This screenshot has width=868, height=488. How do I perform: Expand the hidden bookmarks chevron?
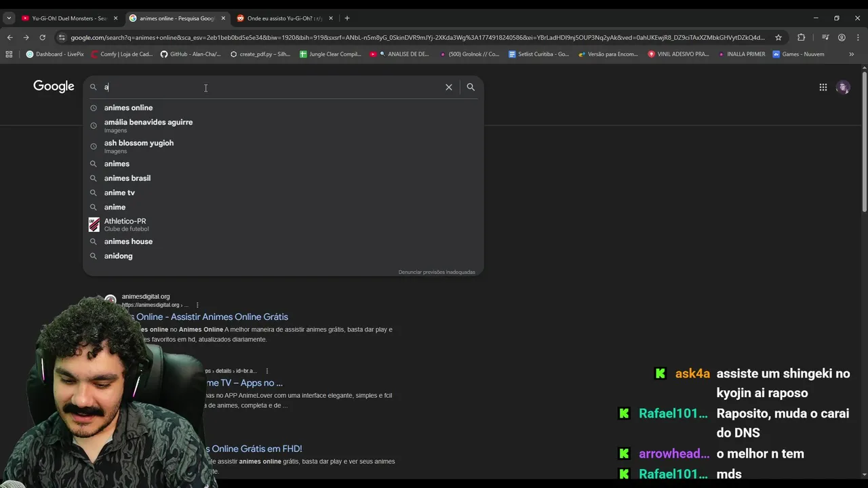(x=852, y=54)
